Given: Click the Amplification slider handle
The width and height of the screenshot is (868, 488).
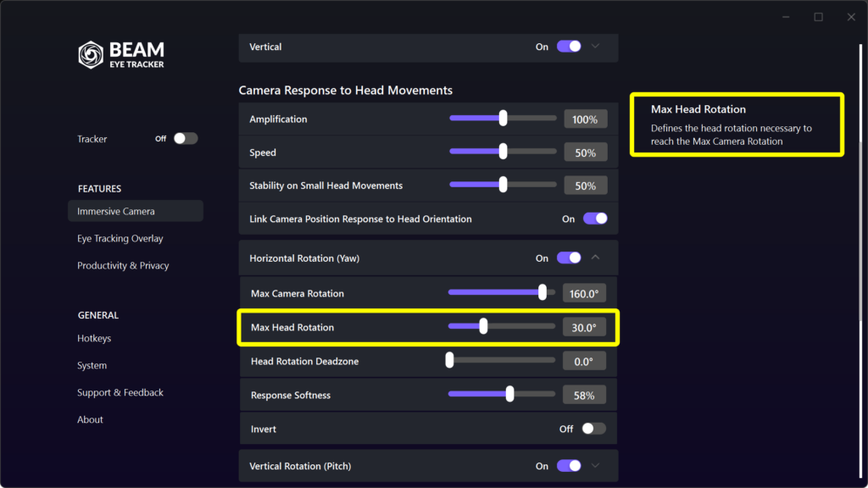Looking at the screenshot, I should [x=503, y=118].
